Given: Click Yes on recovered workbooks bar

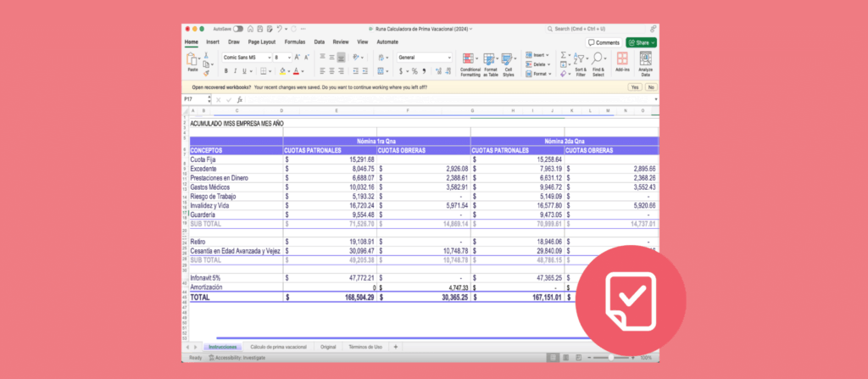Looking at the screenshot, I should (x=634, y=86).
